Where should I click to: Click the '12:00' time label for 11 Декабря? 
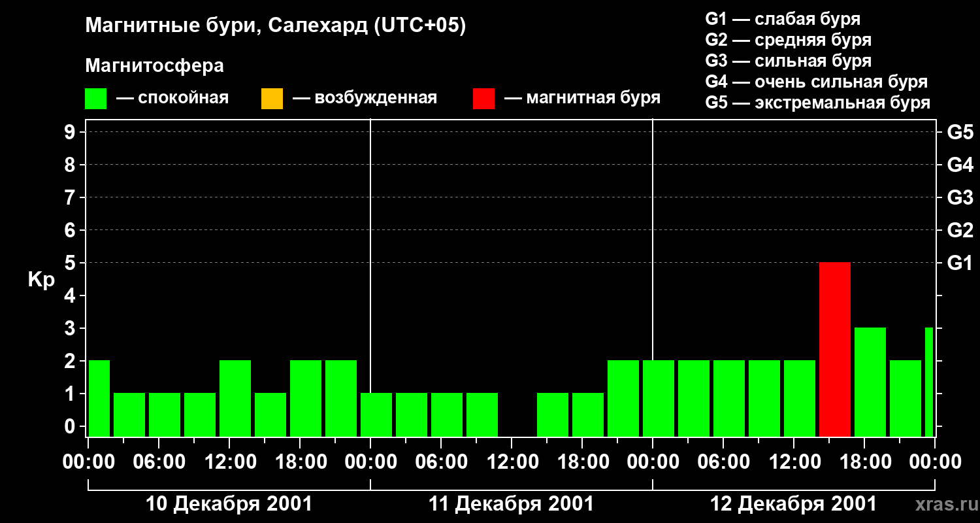[512, 462]
